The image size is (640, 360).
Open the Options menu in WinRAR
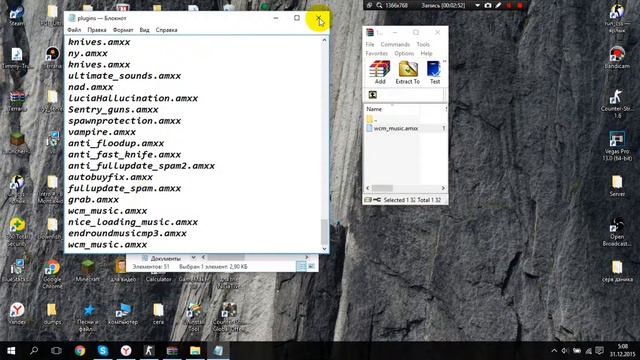(404, 53)
